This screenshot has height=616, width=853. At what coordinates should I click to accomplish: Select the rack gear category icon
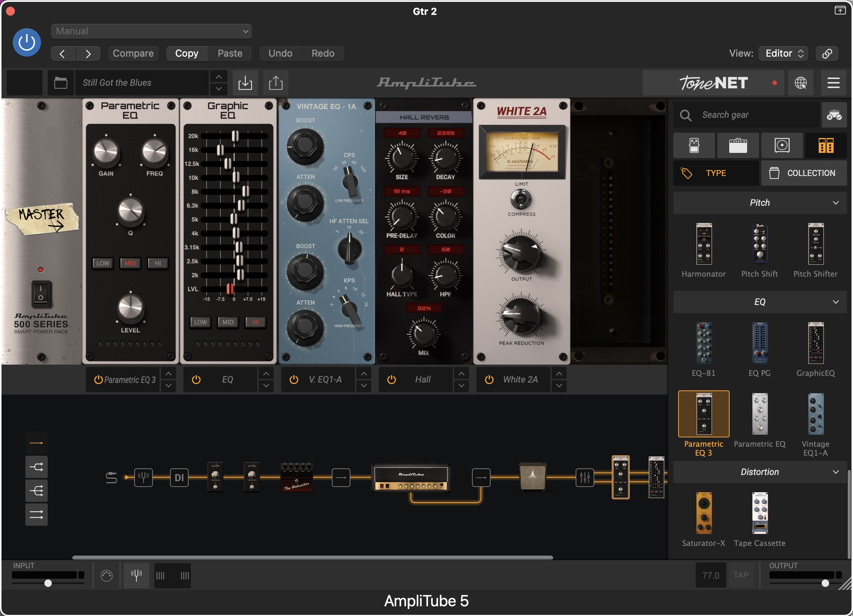click(826, 145)
